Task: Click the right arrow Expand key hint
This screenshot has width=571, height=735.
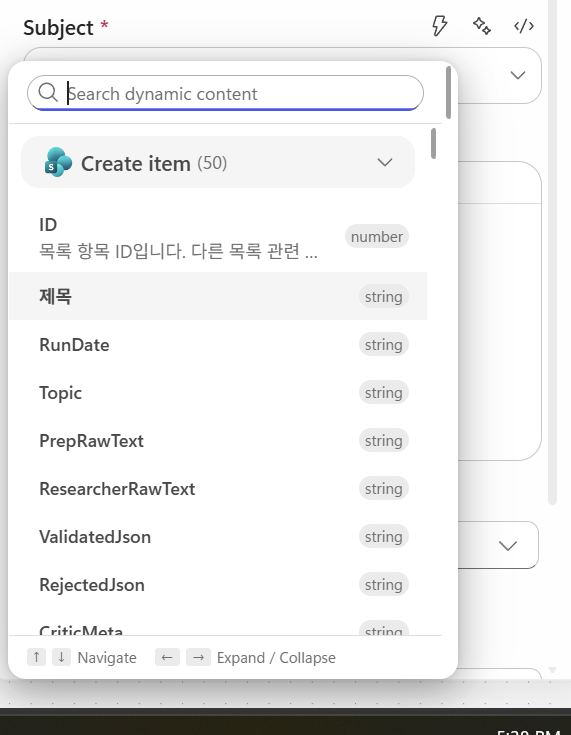Action: (198, 657)
